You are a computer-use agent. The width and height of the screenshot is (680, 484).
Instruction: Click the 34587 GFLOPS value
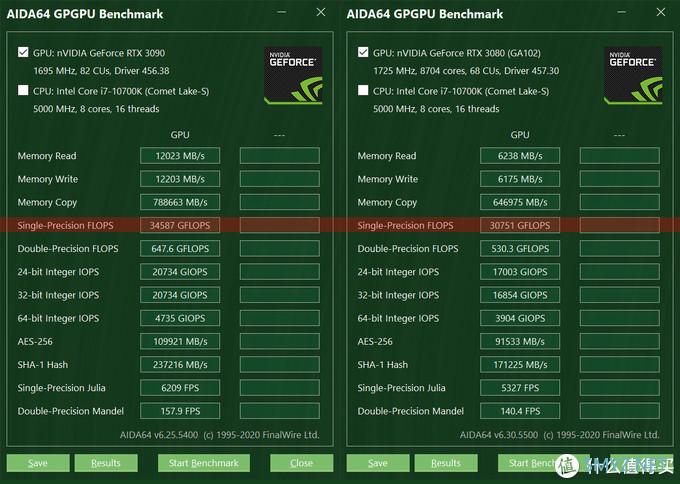point(180,225)
